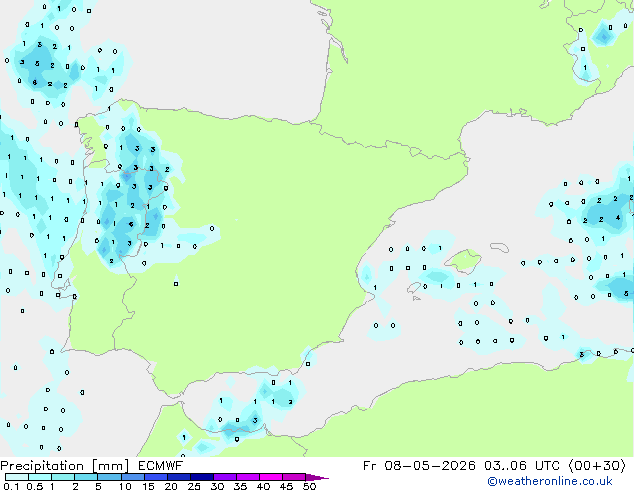Open the weatheronline.co.uk link

pyautogui.click(x=550, y=481)
